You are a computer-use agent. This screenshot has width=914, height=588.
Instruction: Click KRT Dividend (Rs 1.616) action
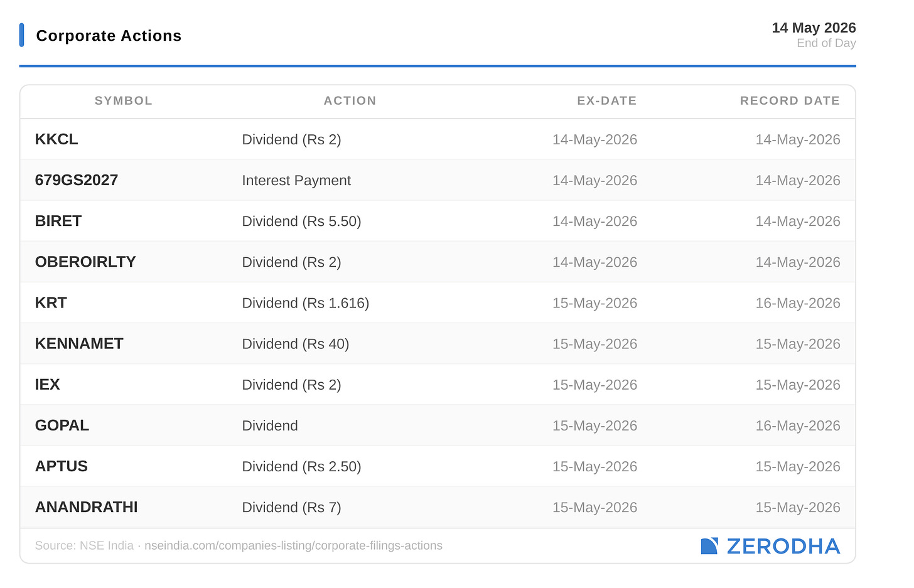pyautogui.click(x=306, y=303)
